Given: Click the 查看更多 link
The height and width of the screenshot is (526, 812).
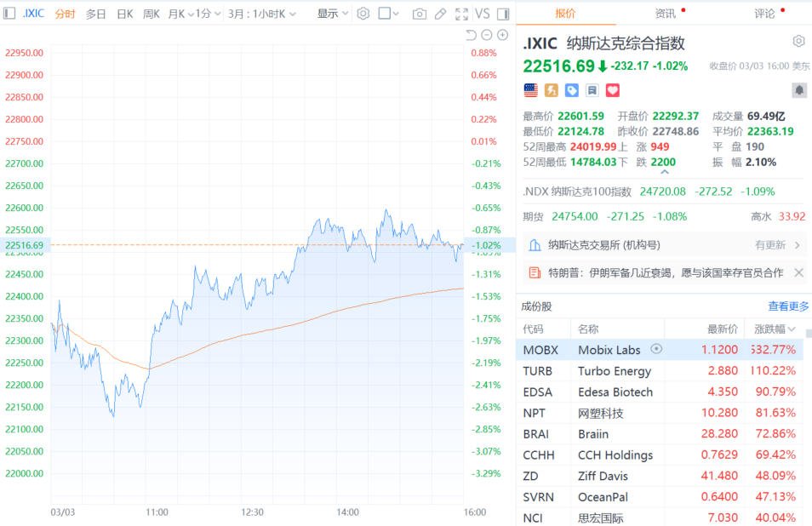Looking at the screenshot, I should tap(788, 306).
